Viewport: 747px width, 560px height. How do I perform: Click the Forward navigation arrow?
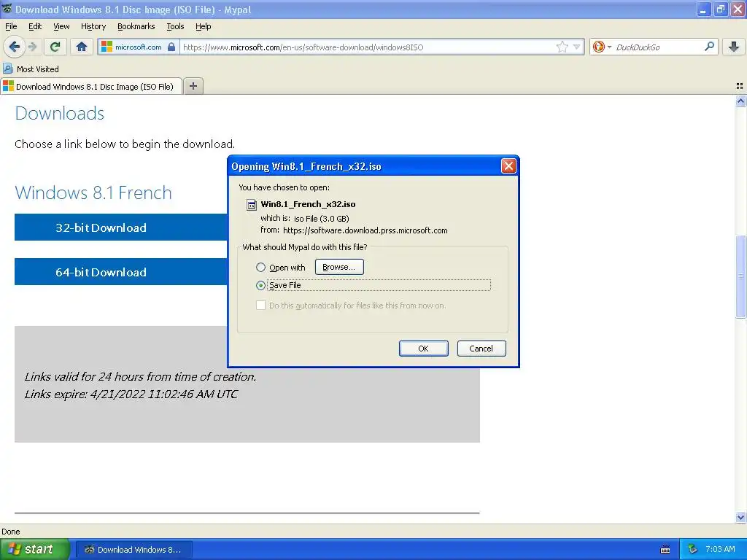(x=32, y=47)
